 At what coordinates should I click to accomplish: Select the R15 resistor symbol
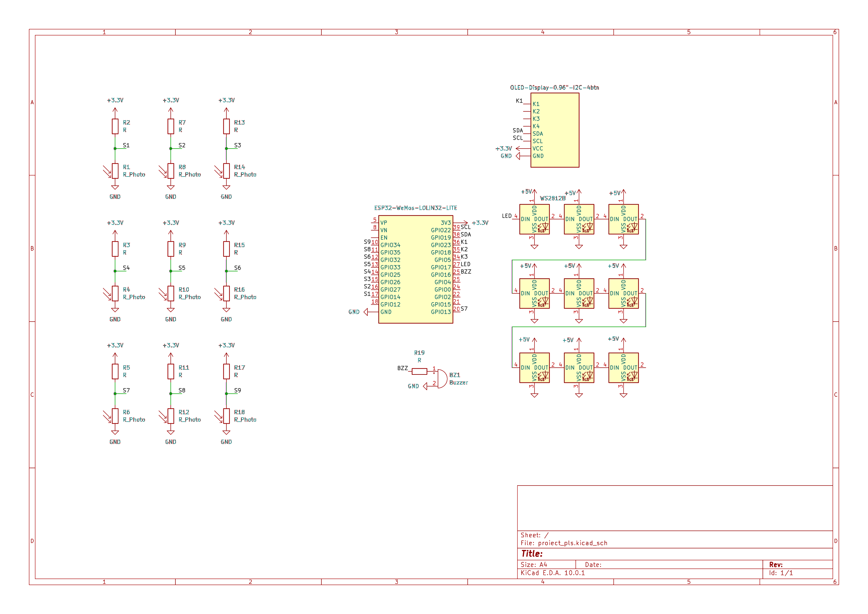click(x=226, y=249)
